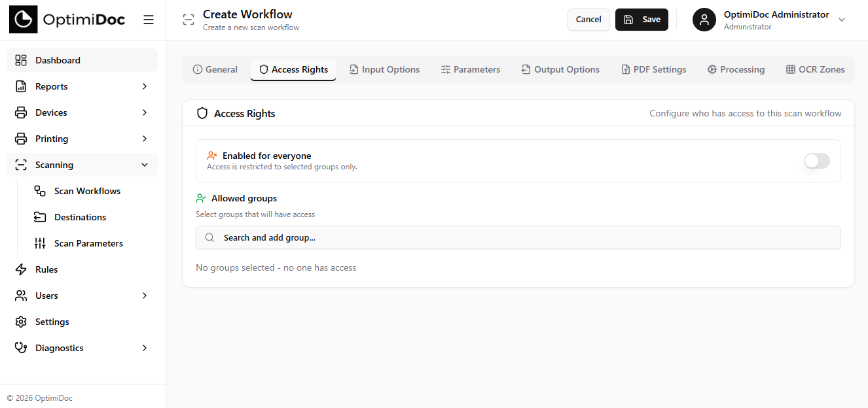Screen dimensions: 868x408
Task: Open Scan Workflows in sidebar
Action: point(92,191)
